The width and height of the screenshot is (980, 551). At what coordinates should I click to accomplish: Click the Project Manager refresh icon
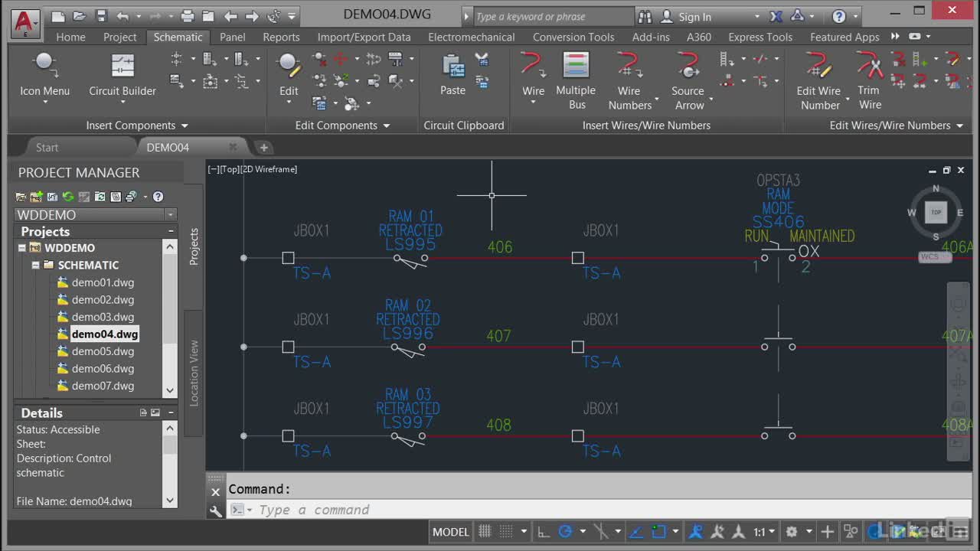(x=68, y=197)
